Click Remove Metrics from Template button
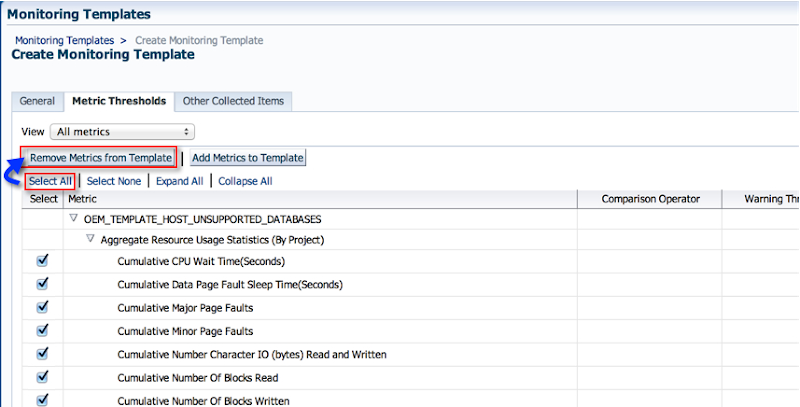This screenshot has width=800, height=407. [100, 158]
